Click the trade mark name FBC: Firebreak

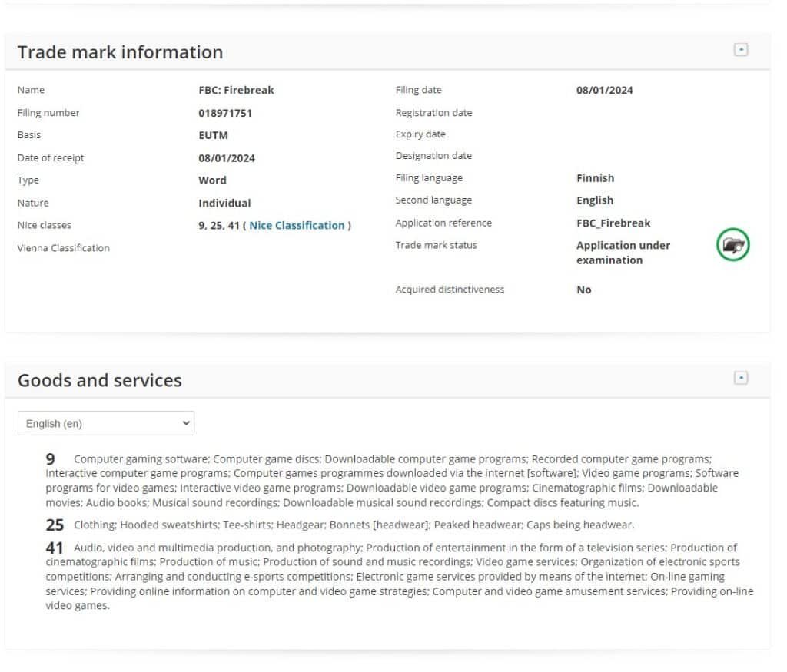(236, 90)
